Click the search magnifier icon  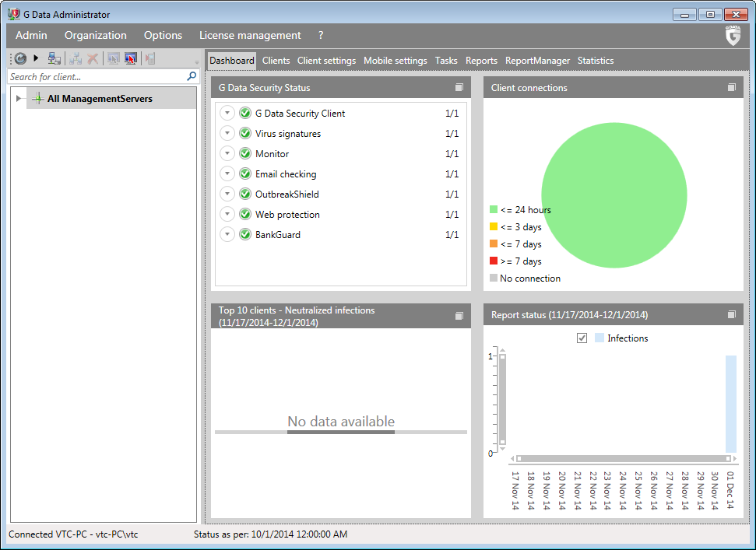pos(192,76)
